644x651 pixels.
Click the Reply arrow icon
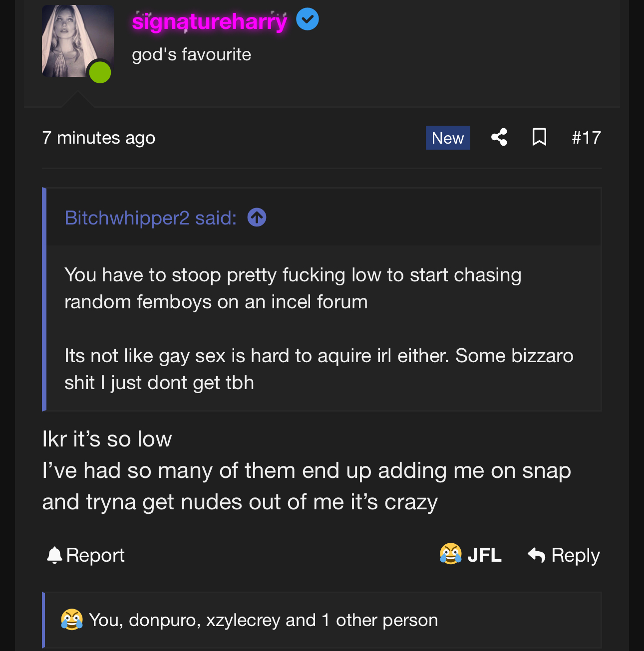pyautogui.click(x=537, y=555)
